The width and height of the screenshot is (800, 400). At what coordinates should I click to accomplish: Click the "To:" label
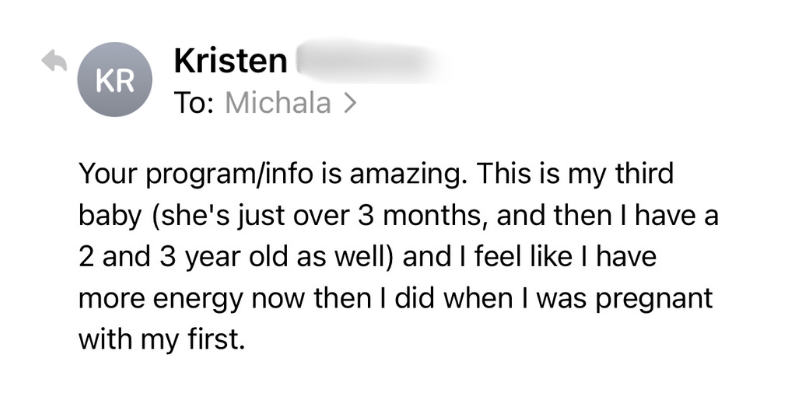pos(196,104)
